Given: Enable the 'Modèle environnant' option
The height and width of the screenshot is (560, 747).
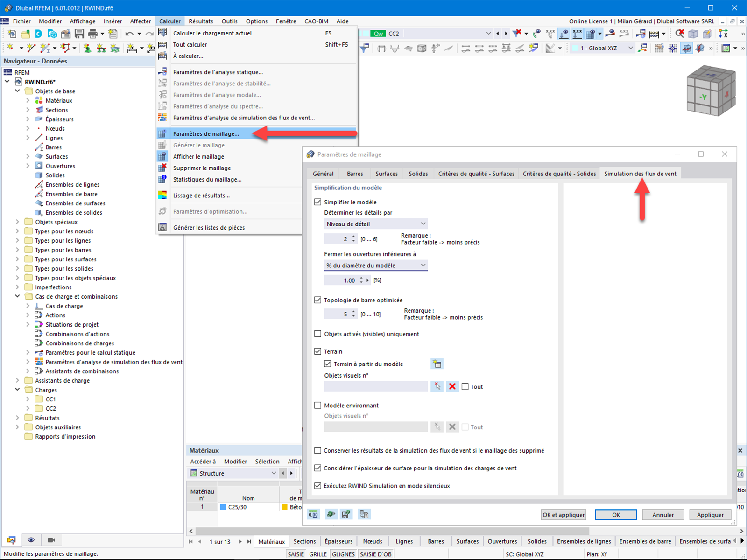Looking at the screenshot, I should point(318,405).
